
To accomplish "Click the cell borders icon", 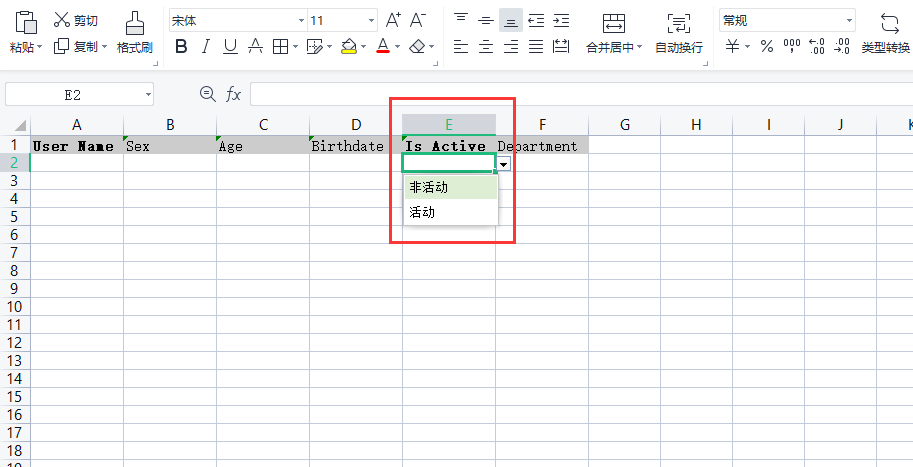I will 281,47.
